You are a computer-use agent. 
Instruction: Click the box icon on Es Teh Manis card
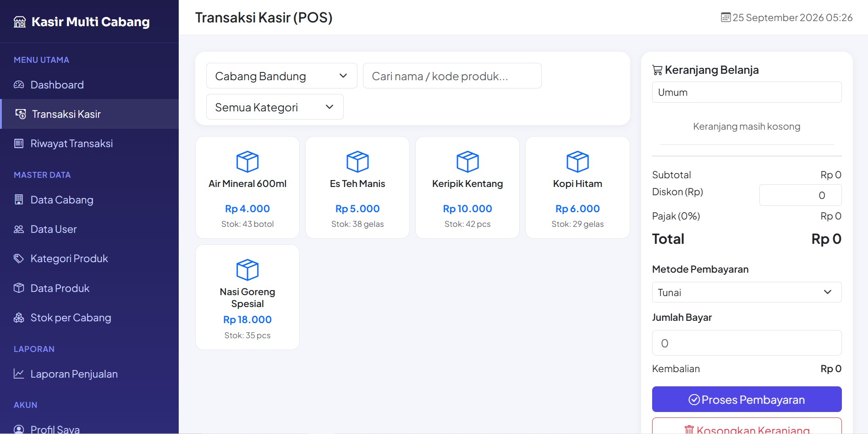[357, 162]
